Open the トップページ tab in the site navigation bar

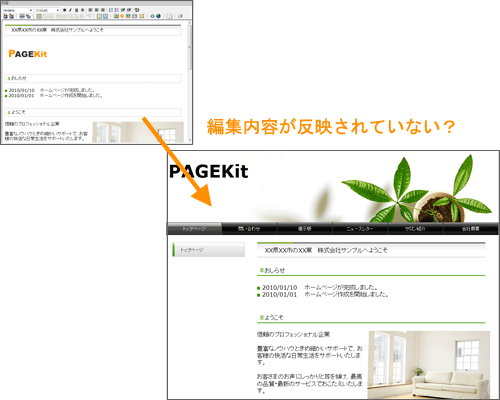tap(194, 229)
